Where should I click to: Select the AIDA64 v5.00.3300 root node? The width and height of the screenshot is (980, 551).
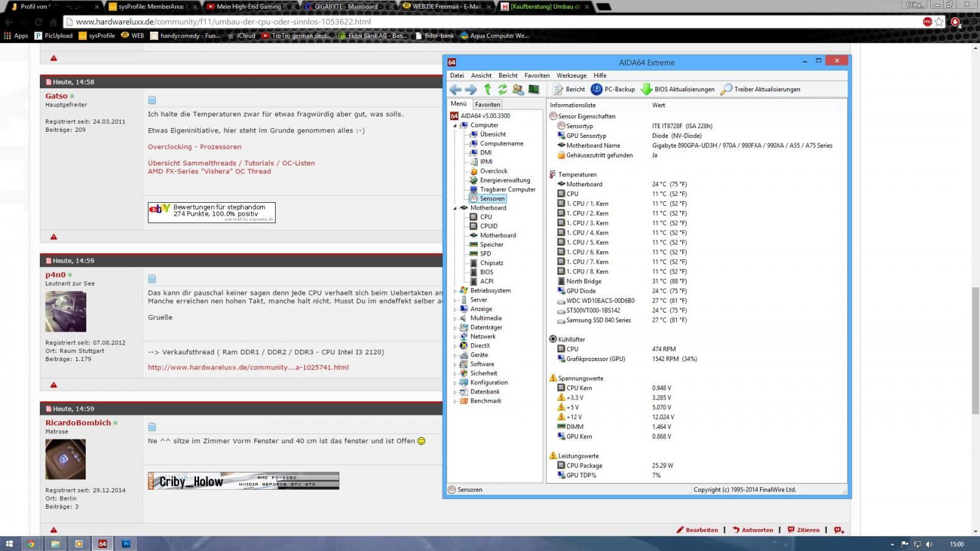pos(485,116)
